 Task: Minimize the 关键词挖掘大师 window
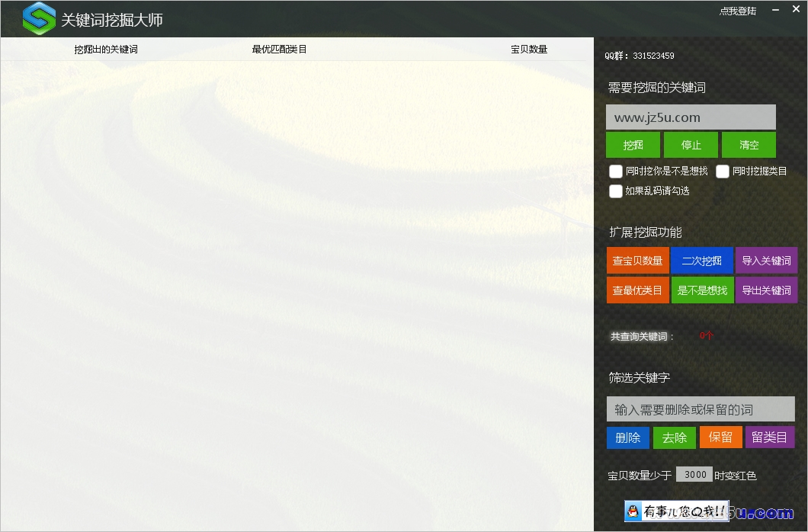[x=775, y=10]
